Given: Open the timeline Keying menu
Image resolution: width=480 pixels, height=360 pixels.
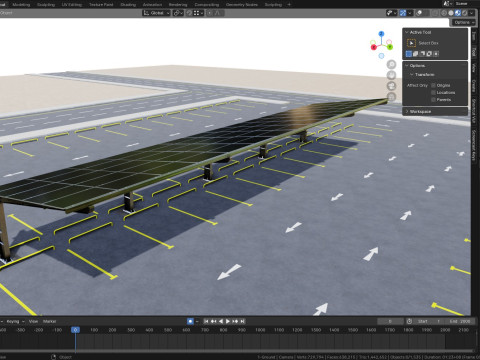Looking at the screenshot, I should (15, 321).
